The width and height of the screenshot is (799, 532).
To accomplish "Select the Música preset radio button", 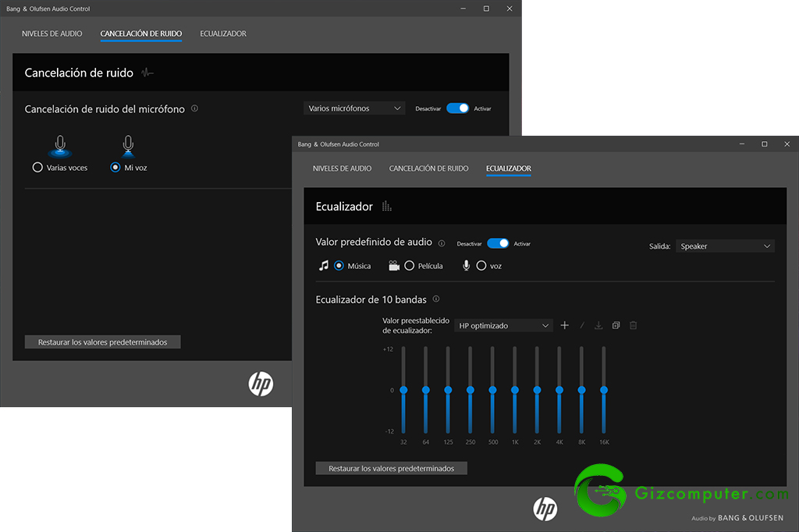I will pos(339,265).
